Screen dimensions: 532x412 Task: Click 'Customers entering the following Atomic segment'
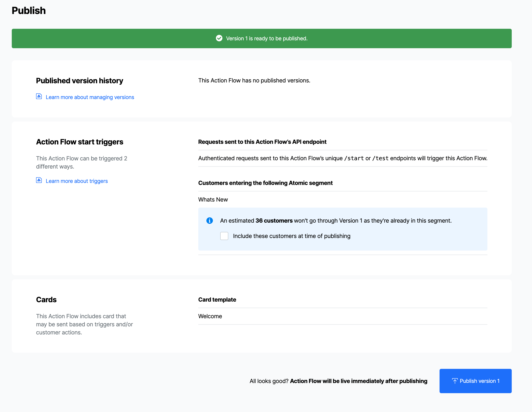265,183
